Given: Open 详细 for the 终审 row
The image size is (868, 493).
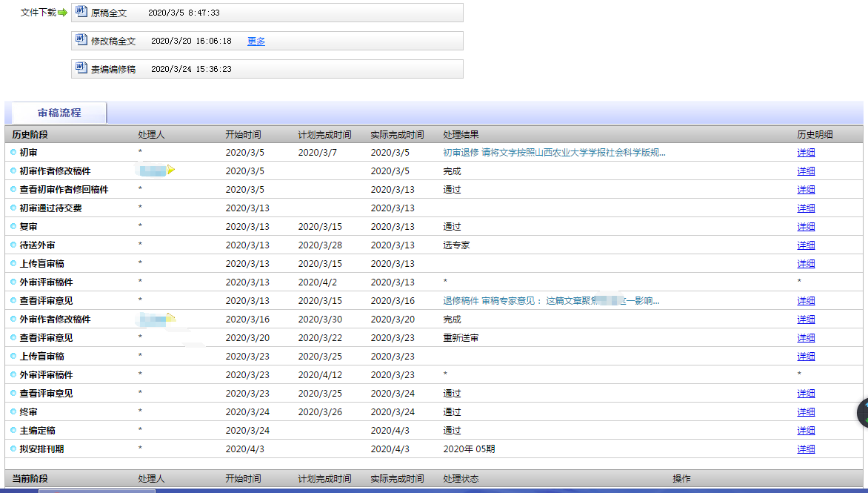Looking at the screenshot, I should (x=806, y=412).
